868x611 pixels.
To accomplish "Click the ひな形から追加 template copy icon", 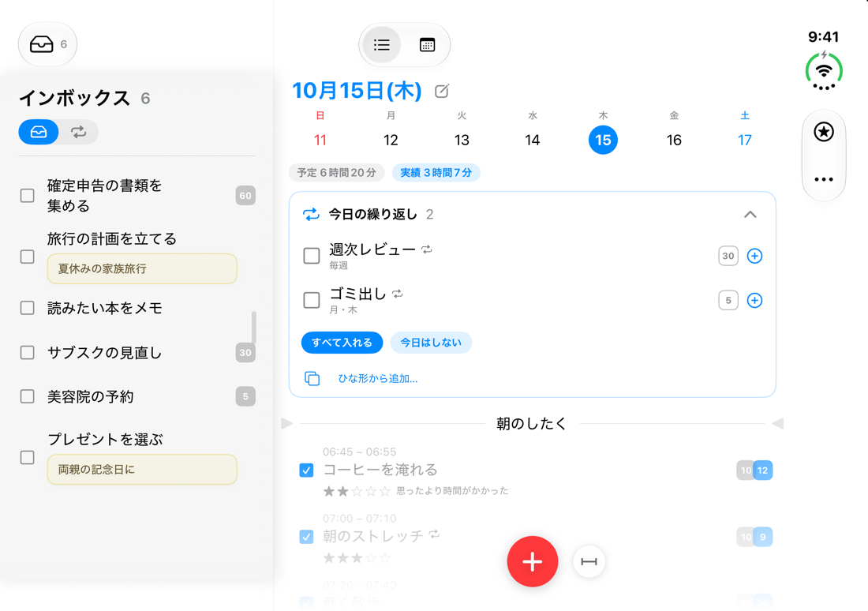I will 312,378.
